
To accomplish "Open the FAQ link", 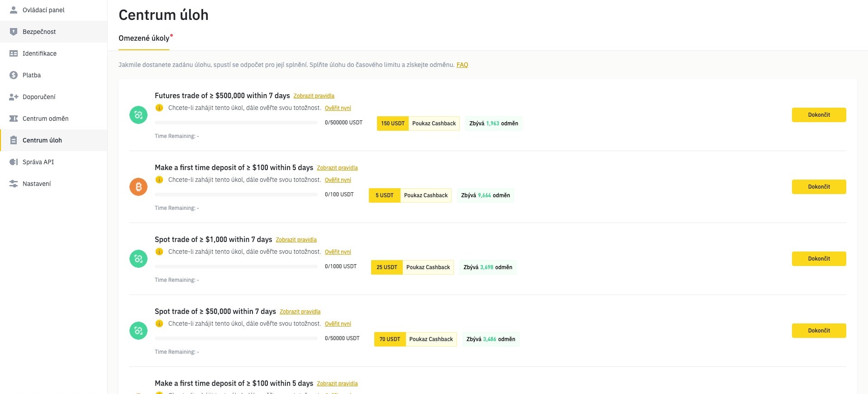I will pyautogui.click(x=462, y=65).
